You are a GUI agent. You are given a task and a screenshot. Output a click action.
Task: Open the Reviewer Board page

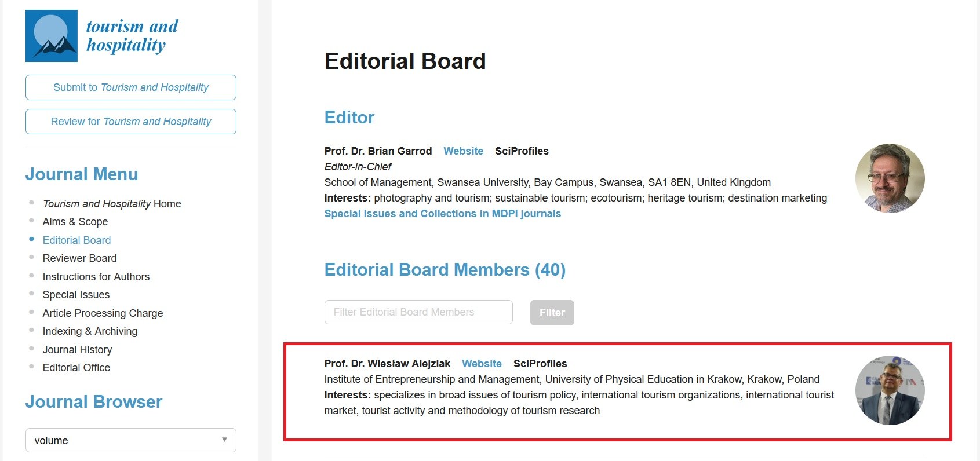coord(79,258)
